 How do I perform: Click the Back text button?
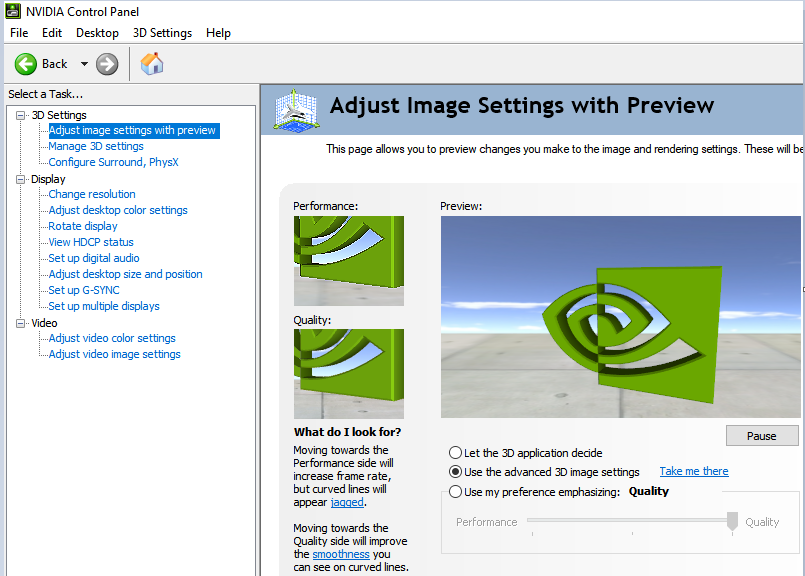pyautogui.click(x=54, y=64)
